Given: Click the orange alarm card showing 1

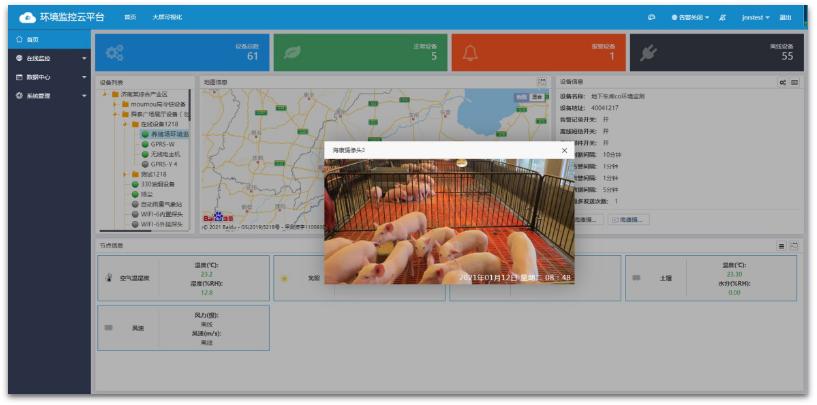Looking at the screenshot, I should click(538, 52).
